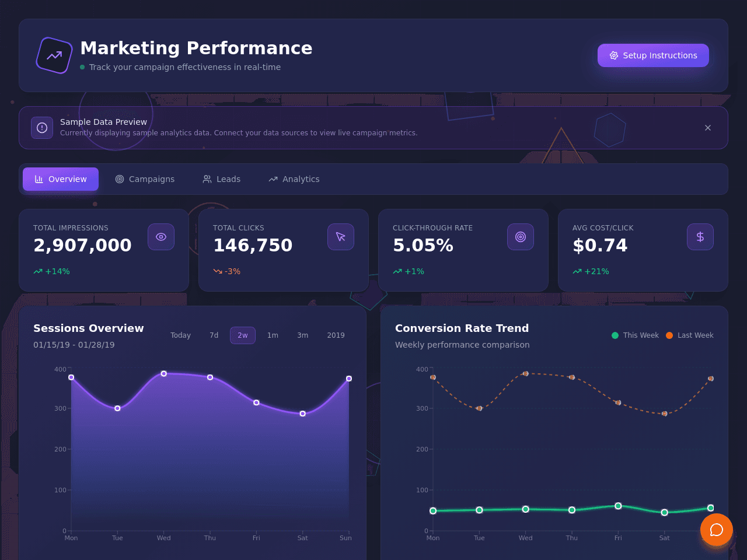
Task: Open the orange chat bubble button
Action: pos(717,530)
